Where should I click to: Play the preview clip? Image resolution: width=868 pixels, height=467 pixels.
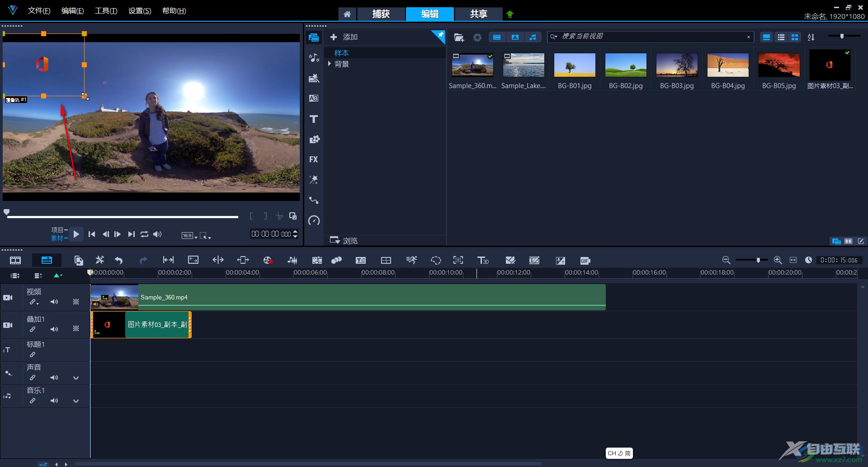[x=76, y=234]
